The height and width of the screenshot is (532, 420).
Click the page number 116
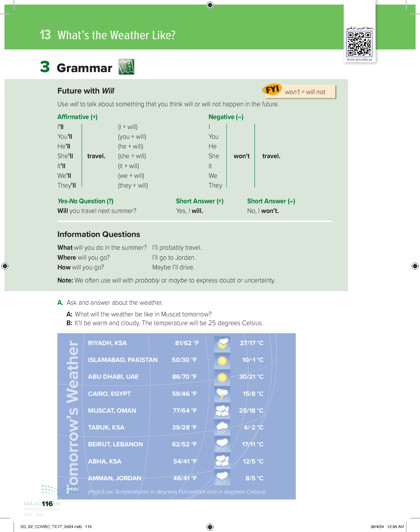coord(47,504)
